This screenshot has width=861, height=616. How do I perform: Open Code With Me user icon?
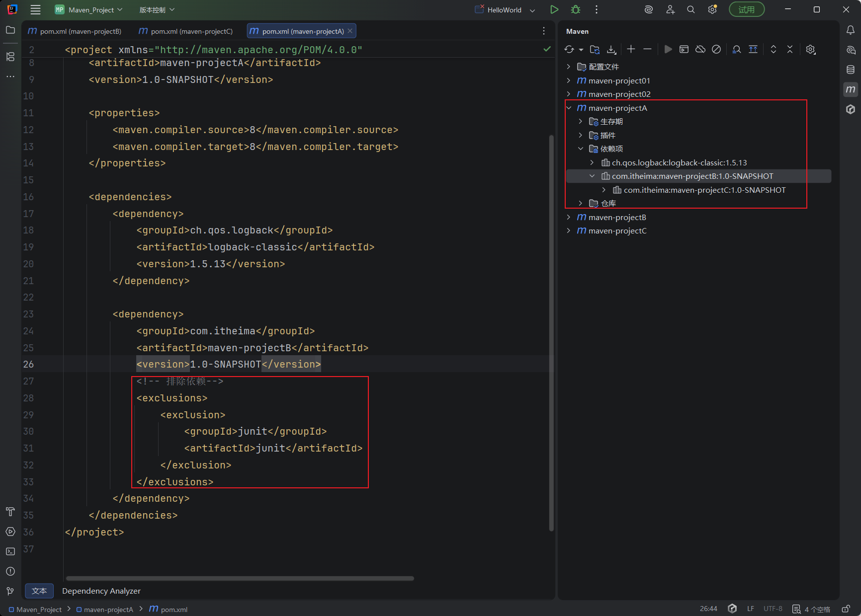coord(670,9)
